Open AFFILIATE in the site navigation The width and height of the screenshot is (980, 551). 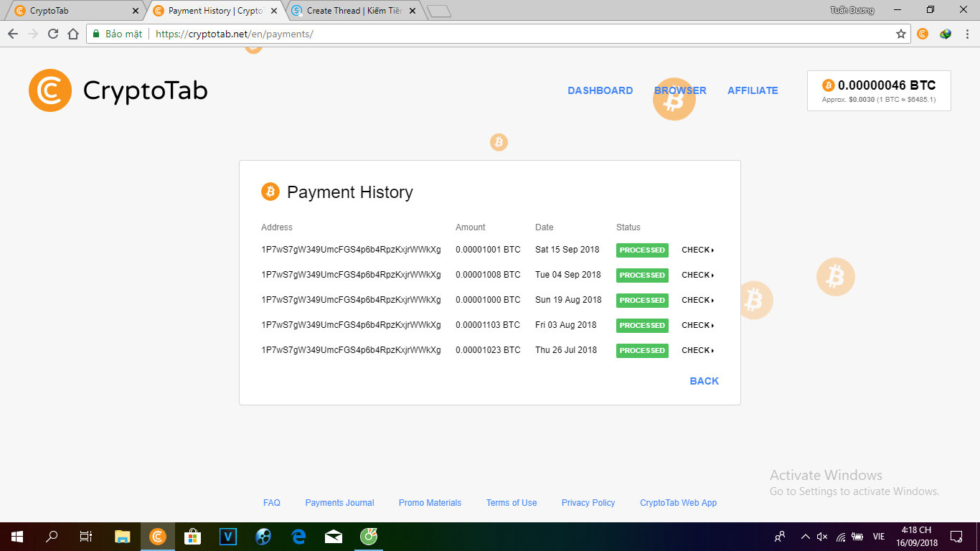753,90
